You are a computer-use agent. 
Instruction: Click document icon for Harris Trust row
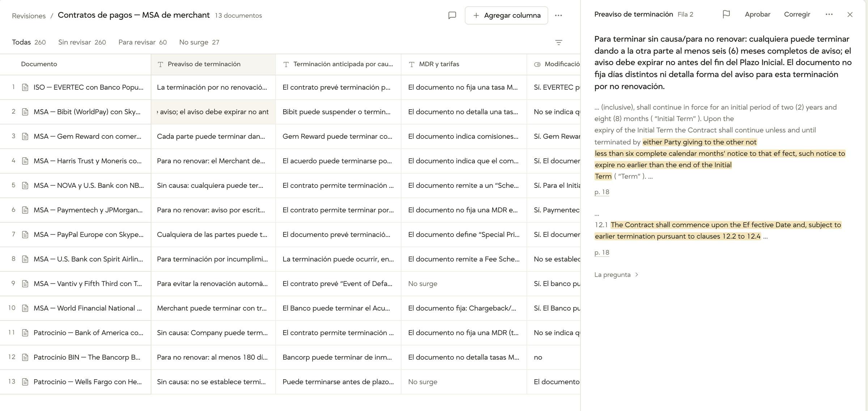pos(25,161)
